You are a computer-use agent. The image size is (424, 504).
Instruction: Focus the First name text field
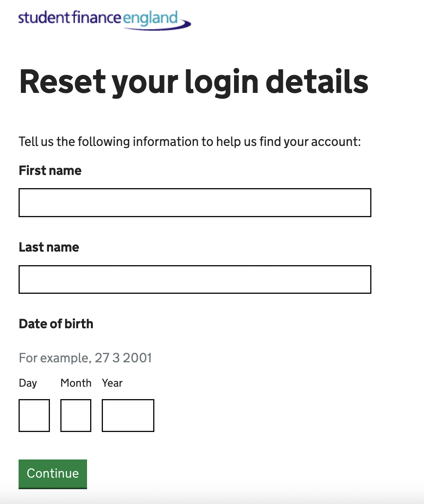195,203
